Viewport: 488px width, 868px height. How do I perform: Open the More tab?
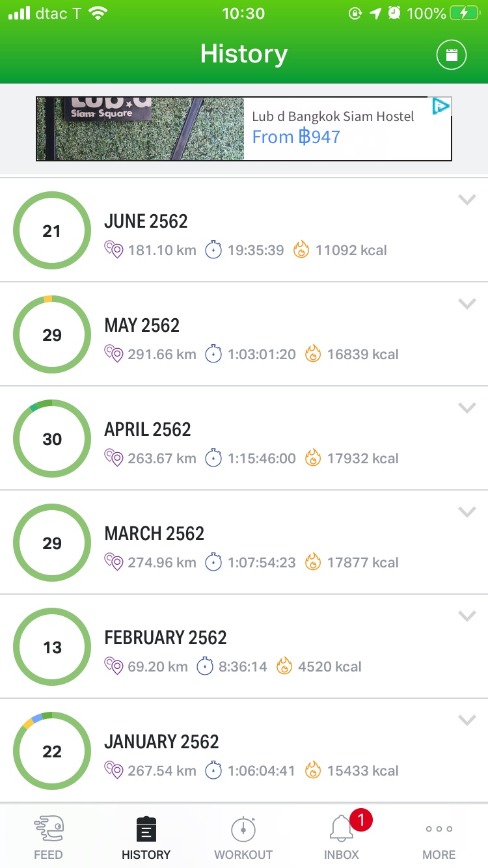439,837
